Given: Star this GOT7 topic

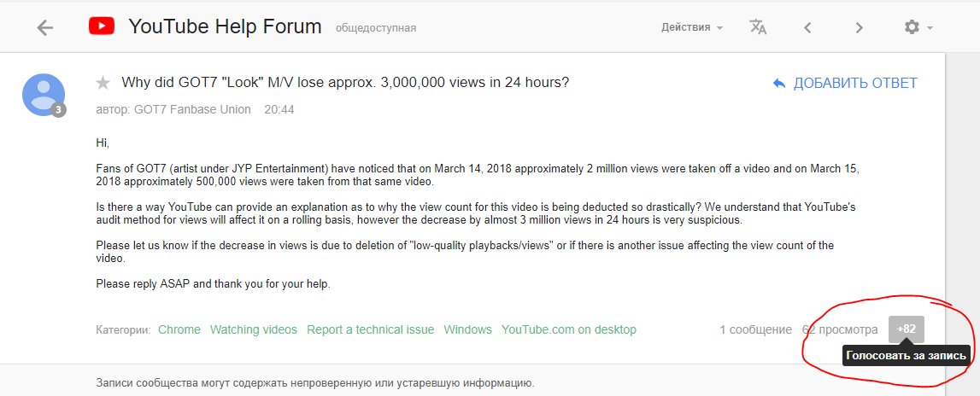Looking at the screenshot, I should [103, 83].
